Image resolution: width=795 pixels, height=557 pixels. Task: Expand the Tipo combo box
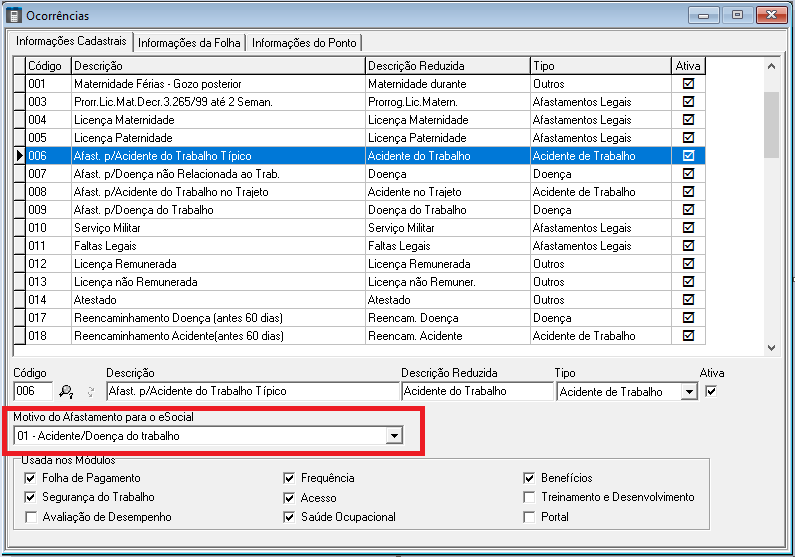tap(688, 392)
